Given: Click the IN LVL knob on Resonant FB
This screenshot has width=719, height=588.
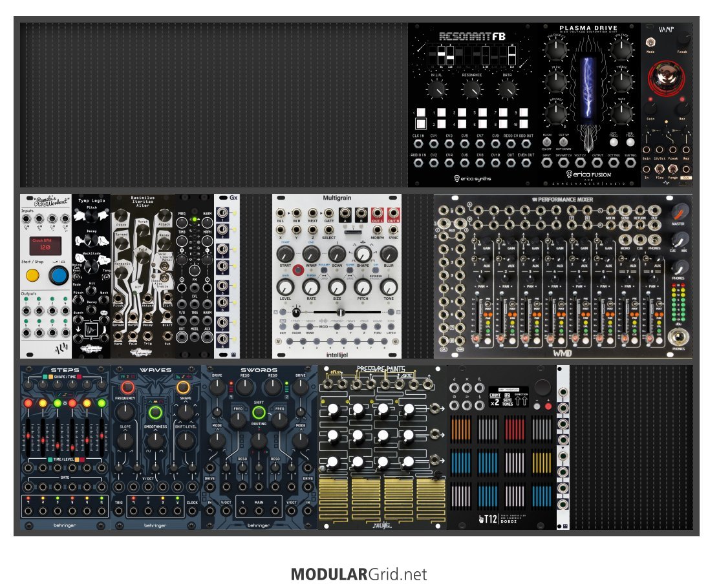Looking at the screenshot, I should [x=436, y=89].
